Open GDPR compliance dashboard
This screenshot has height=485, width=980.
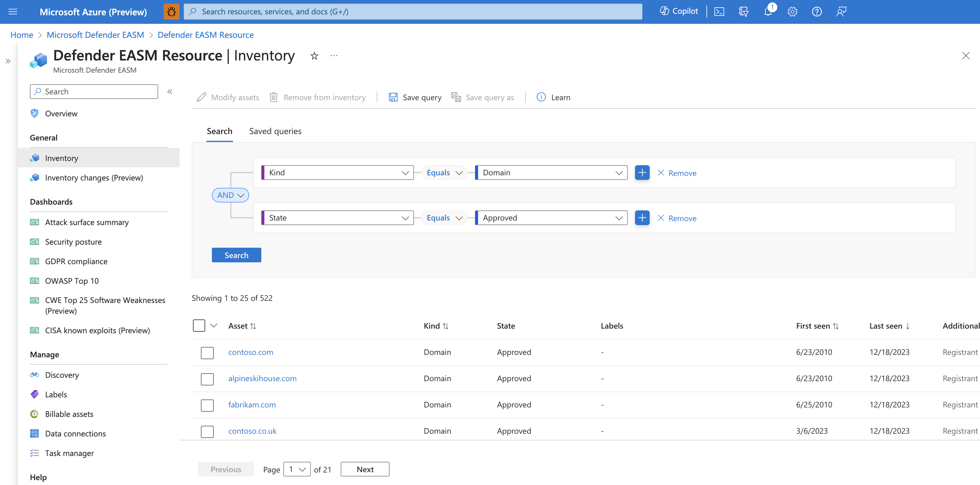coord(76,261)
